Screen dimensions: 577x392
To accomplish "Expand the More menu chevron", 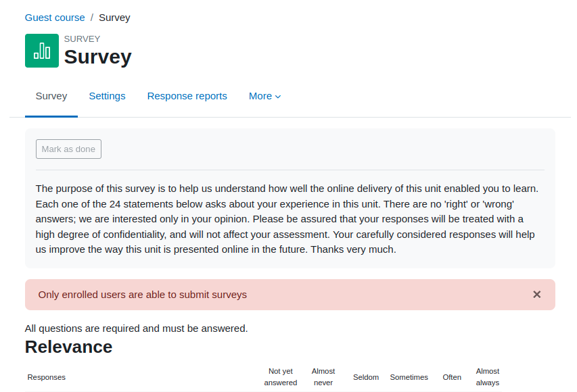I will tap(278, 97).
